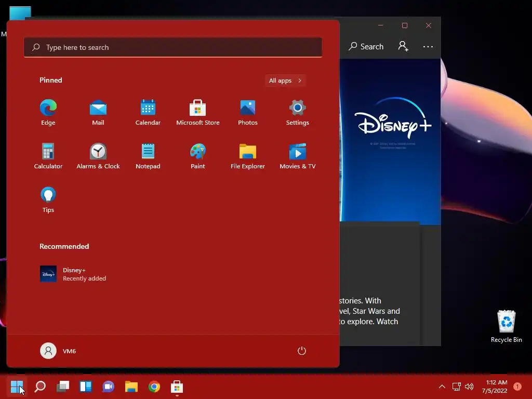
Task: Maximize the Store window
Action: click(404, 25)
